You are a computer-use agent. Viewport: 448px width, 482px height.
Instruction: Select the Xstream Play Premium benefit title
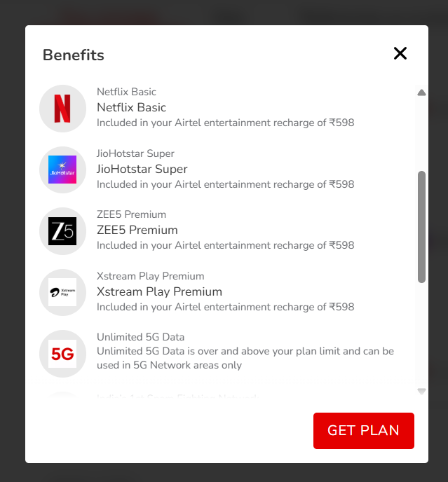[x=159, y=291]
